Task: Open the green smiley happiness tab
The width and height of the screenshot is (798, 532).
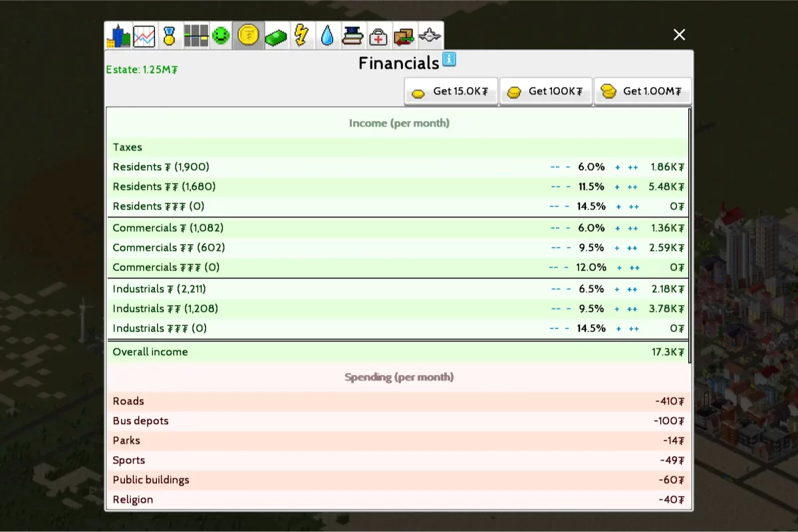Action: pos(220,36)
